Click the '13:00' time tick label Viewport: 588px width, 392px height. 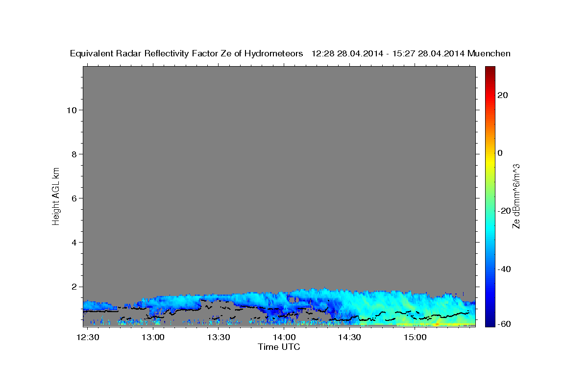coord(153,338)
